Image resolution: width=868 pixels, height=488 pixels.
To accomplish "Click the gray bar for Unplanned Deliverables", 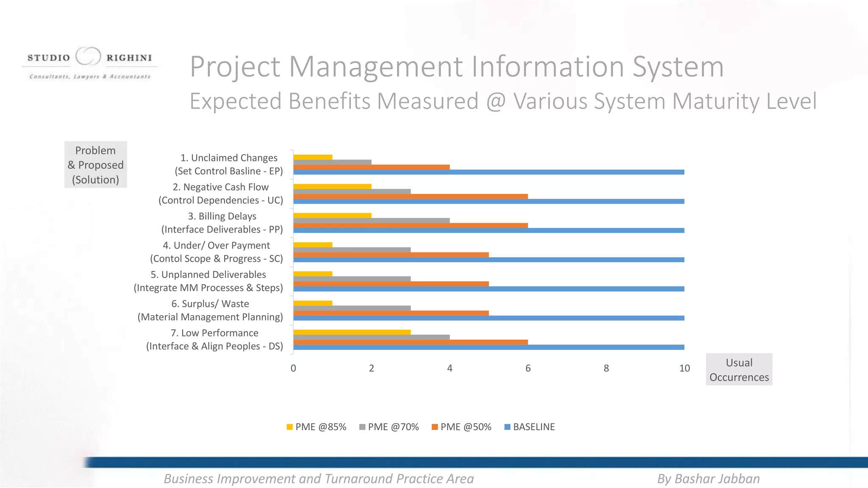I will point(352,279).
